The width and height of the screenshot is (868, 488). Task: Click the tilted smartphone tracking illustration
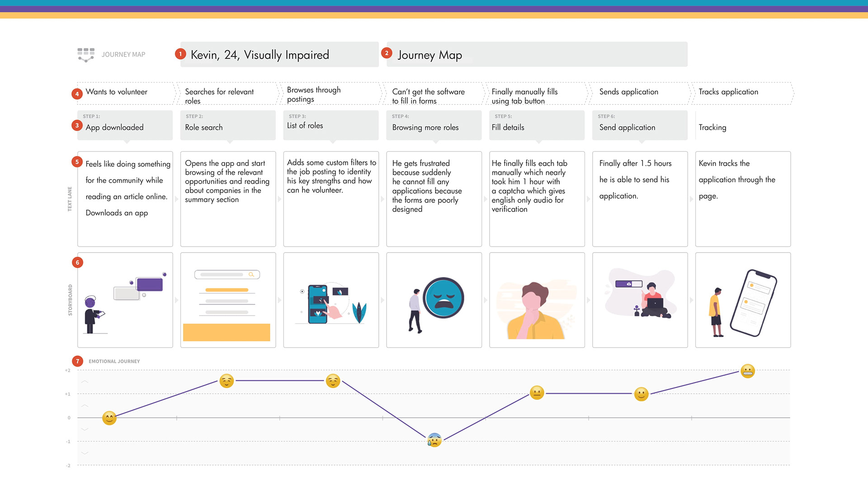point(753,302)
